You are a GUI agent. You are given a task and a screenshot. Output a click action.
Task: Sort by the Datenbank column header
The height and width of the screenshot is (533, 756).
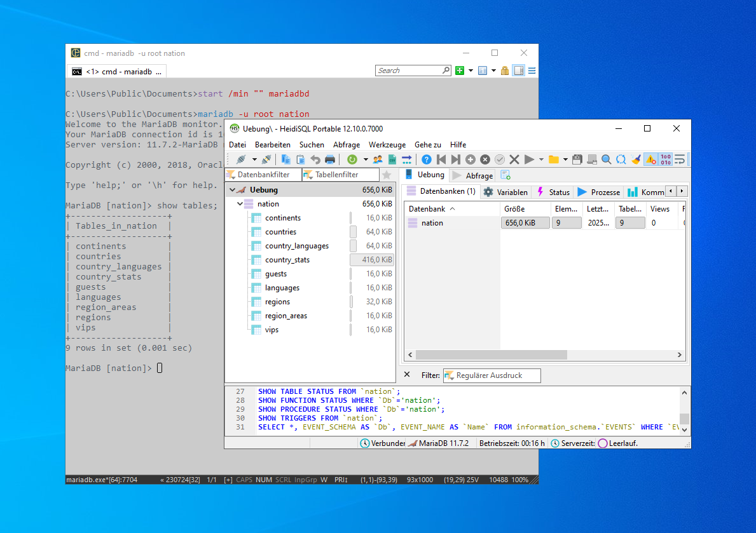point(451,208)
